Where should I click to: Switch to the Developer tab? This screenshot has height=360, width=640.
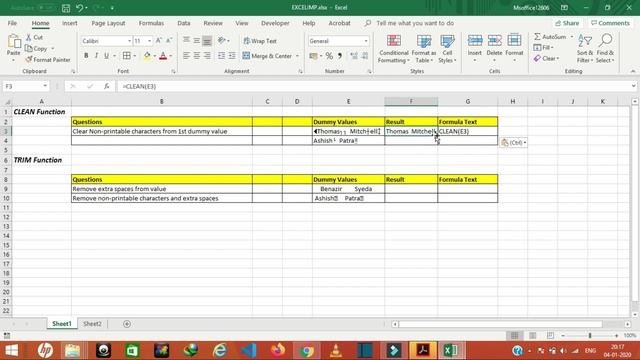click(x=275, y=23)
